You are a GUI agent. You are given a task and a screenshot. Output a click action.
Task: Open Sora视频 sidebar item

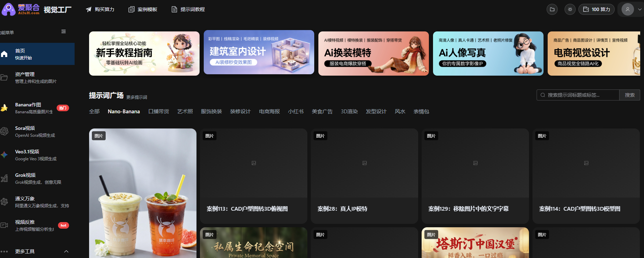pyautogui.click(x=35, y=132)
